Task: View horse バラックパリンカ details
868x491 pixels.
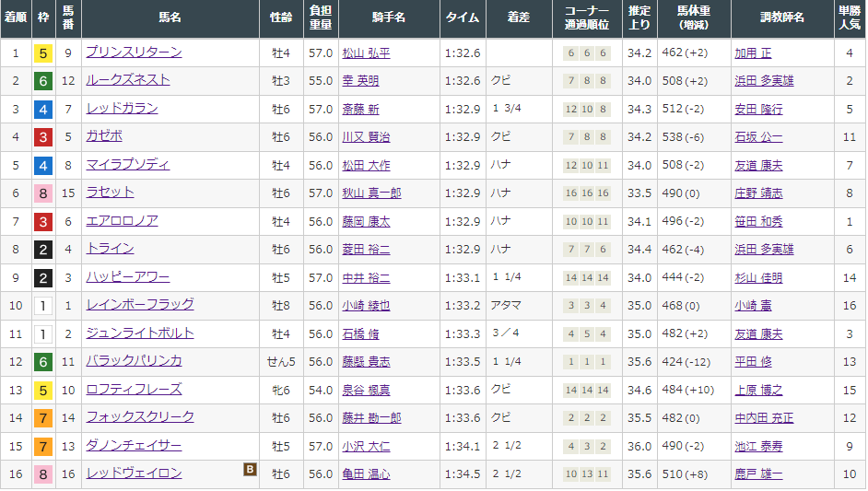Action: tap(134, 361)
